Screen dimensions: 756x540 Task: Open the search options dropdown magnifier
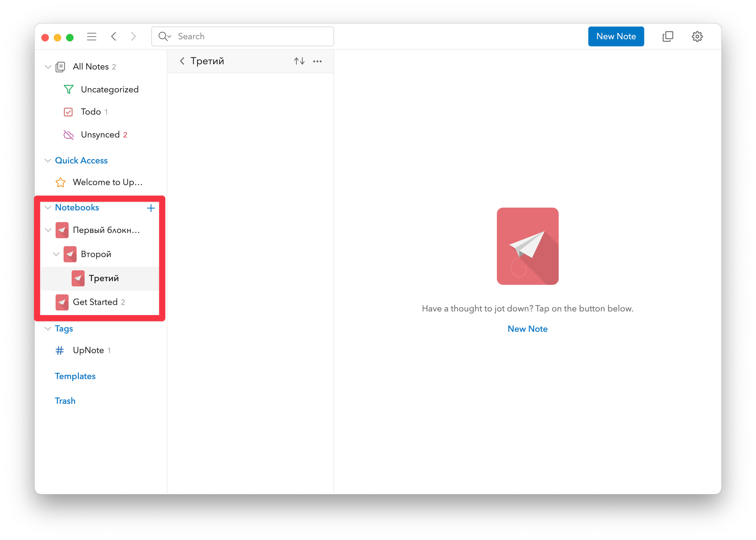(164, 36)
